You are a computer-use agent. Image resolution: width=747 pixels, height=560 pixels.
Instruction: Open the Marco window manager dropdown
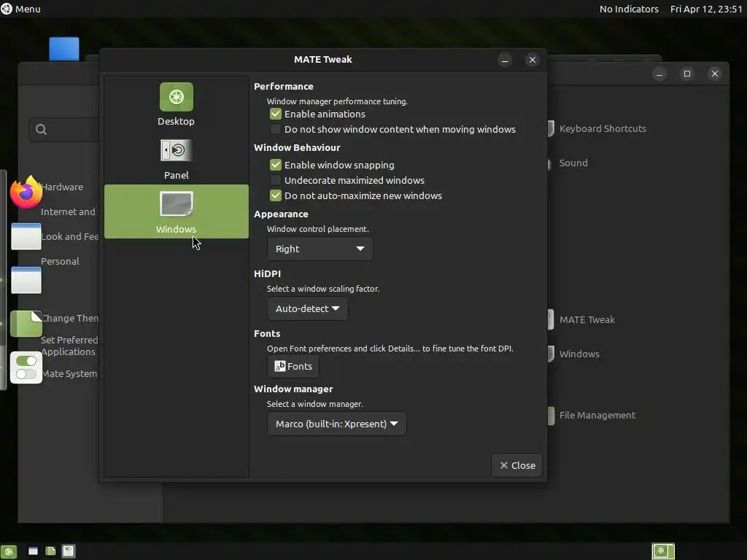(x=336, y=424)
